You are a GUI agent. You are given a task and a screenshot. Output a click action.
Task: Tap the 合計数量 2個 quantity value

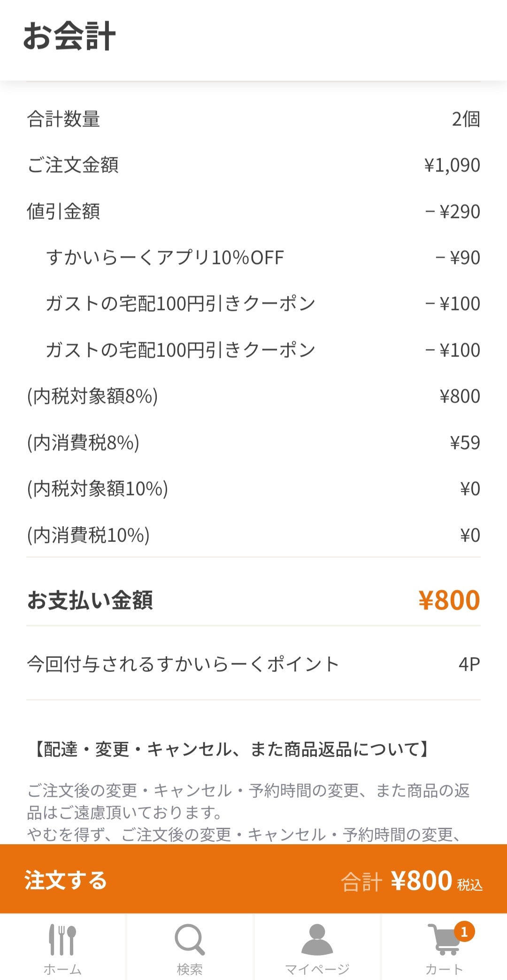tap(466, 119)
